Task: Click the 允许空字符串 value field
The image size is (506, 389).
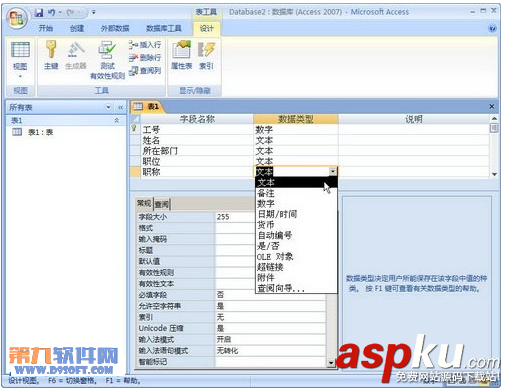Action: [x=270, y=306]
